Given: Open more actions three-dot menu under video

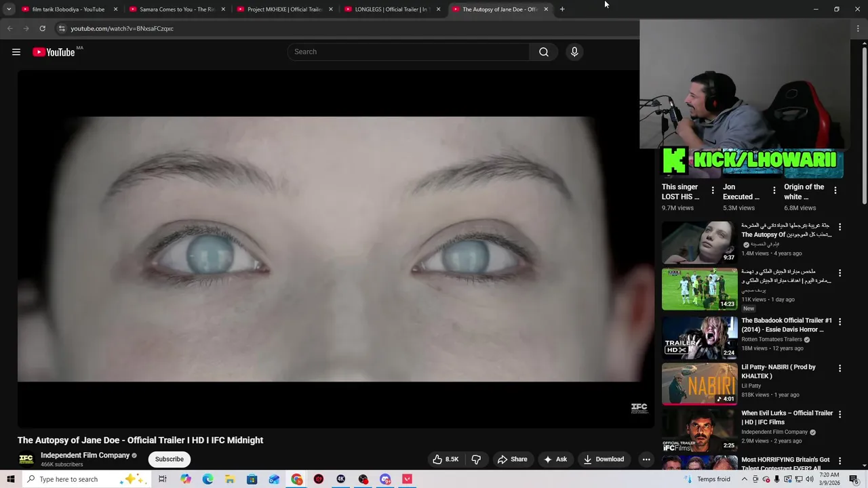Looking at the screenshot, I should [646, 459].
